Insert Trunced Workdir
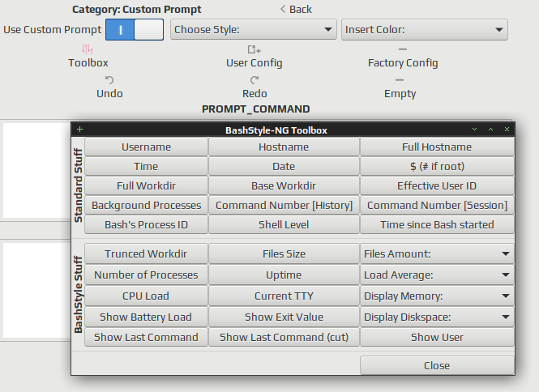Screen dimensions: 539x392 [x=146, y=254]
